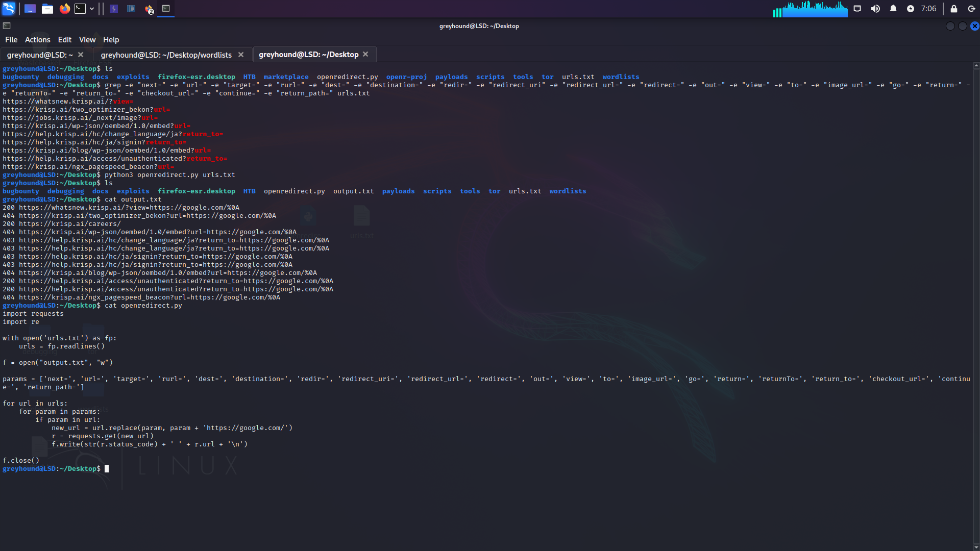This screenshot has height=551, width=980.
Task: Switch to the text editor taskbar window
Action: click(131, 9)
